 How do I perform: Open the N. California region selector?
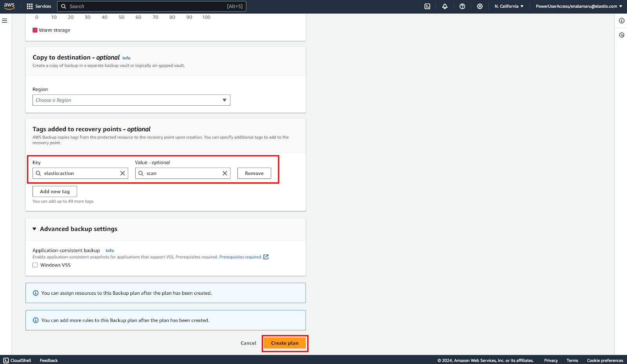509,6
